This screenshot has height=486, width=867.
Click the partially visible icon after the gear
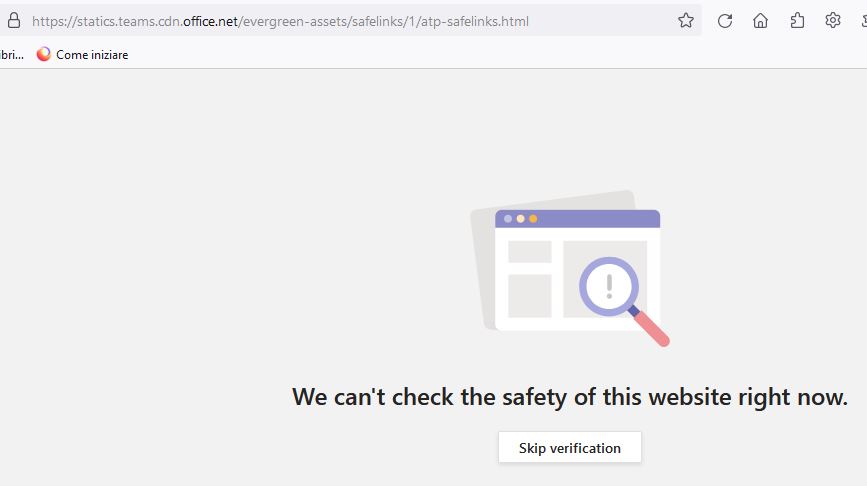[864, 21]
